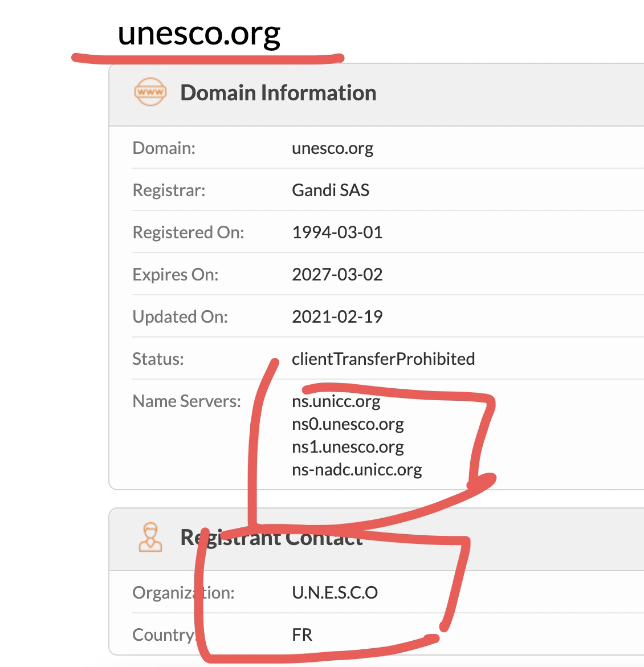Viewport: 644px width, 667px height.
Task: Click the clientTransferProhibited status text
Action: click(383, 359)
